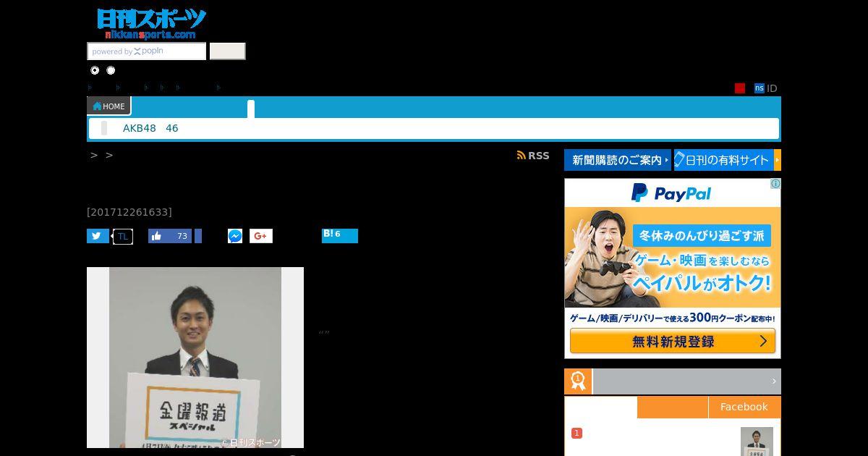868x456 pixels.
Task: Open ranking item number 1 thumbnail
Action: [x=757, y=442]
